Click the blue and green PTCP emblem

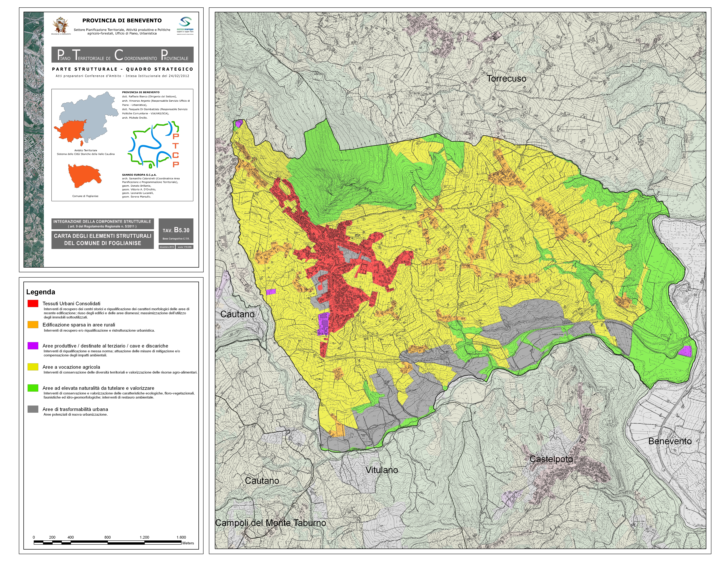(154, 144)
